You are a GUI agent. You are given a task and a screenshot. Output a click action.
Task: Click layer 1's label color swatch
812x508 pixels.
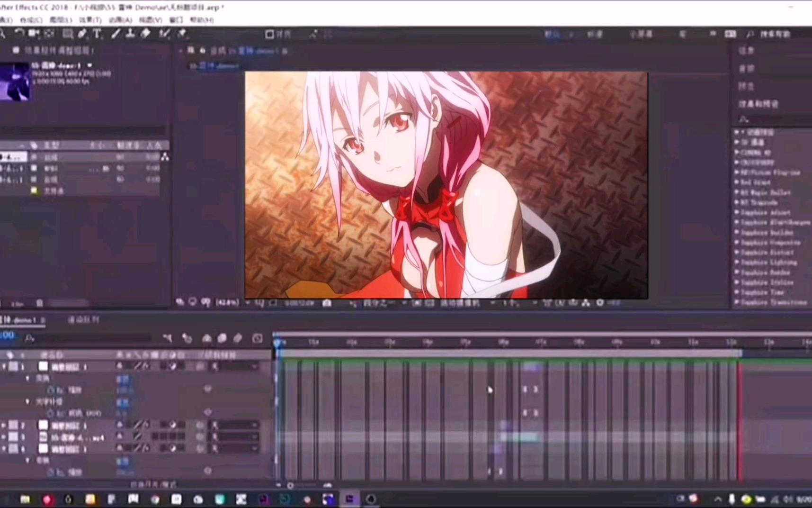(14, 366)
